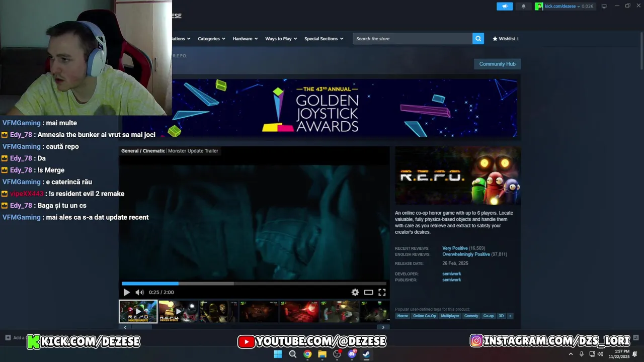Select the Museum Update trailer thumbnail
This screenshot has height=362, width=644.
click(179, 312)
